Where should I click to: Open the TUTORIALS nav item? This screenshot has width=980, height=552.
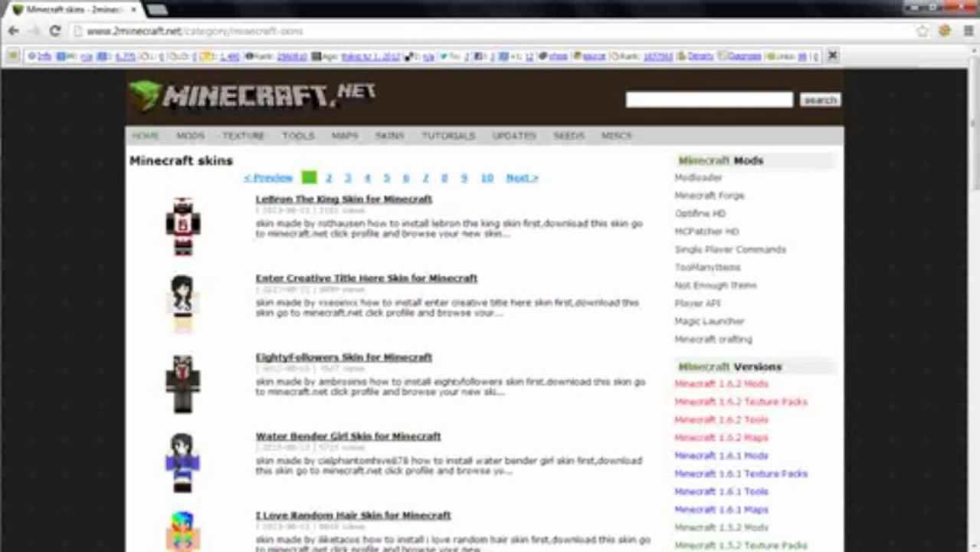tap(448, 136)
